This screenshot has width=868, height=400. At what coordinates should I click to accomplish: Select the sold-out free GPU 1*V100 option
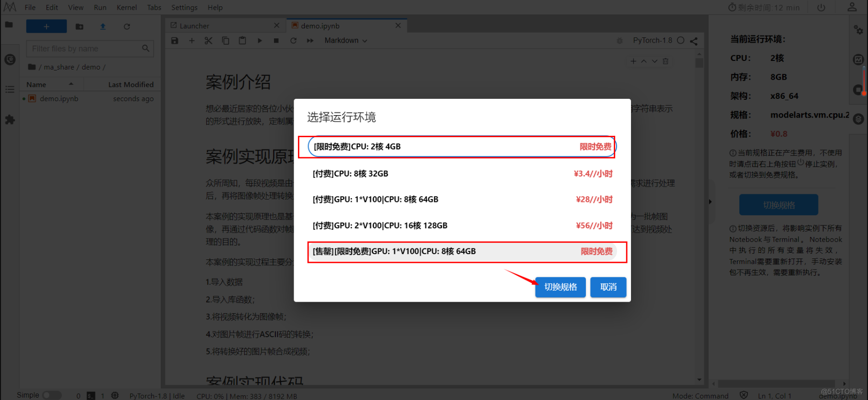(462, 251)
